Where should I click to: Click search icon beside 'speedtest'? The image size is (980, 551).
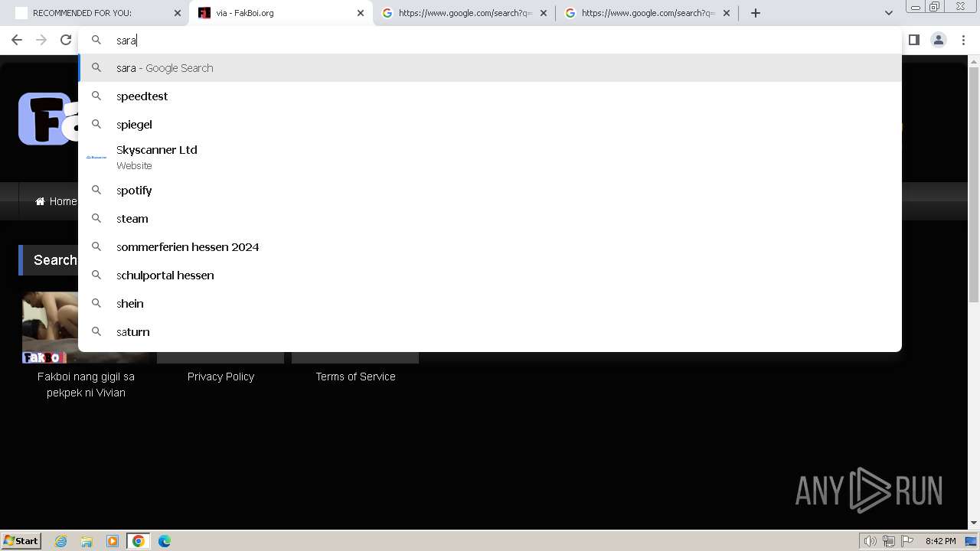96,96
